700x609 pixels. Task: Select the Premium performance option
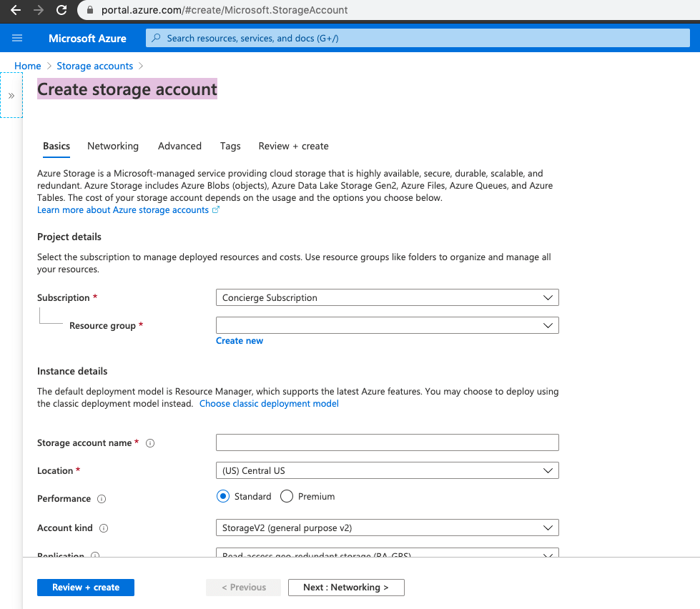(x=287, y=496)
